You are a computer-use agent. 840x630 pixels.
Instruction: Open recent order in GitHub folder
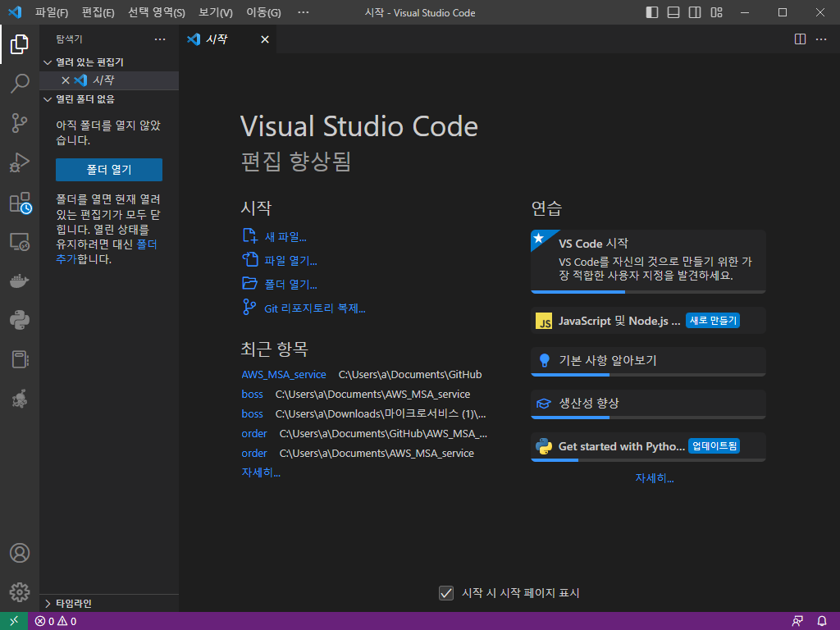[x=254, y=433]
